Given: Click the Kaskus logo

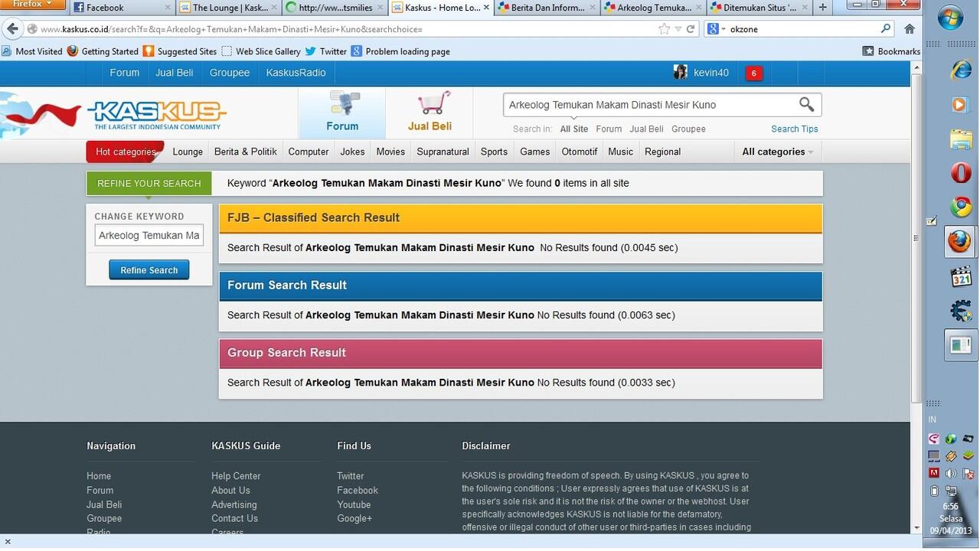Looking at the screenshot, I should 157,115.
